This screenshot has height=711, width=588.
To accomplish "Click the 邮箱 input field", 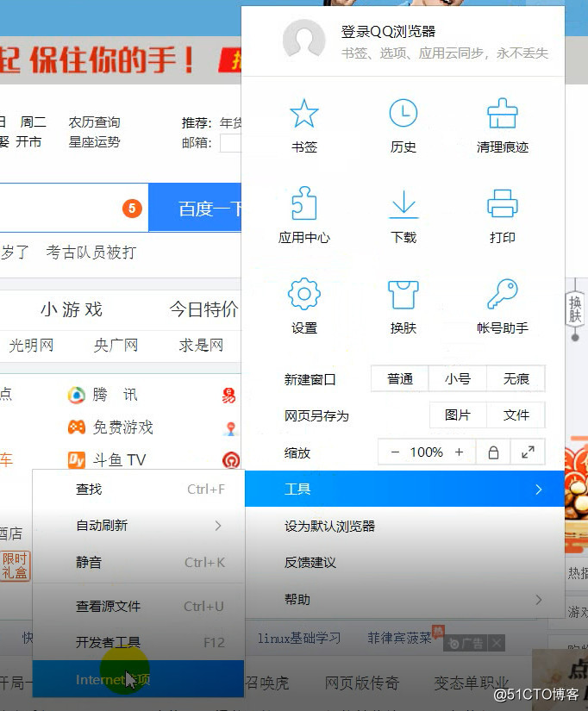I will coord(231,143).
